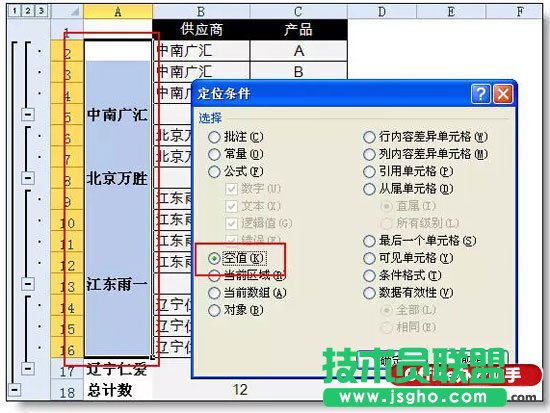Select column C header

point(299,12)
